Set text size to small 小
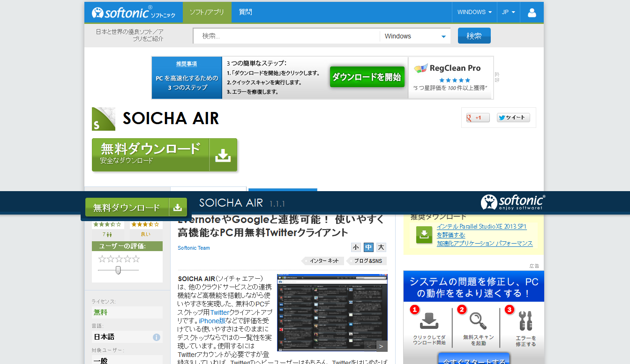Image resolution: width=630 pixels, height=364 pixels. 356,247
